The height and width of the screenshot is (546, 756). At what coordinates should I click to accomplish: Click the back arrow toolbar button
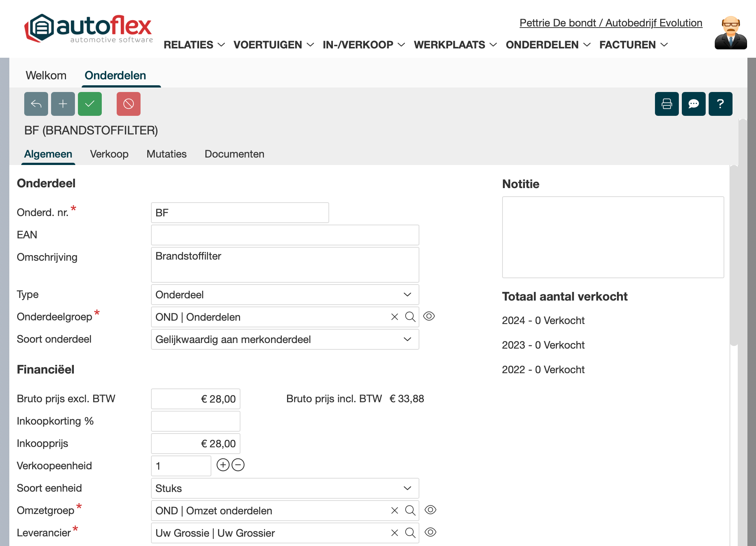coord(36,104)
